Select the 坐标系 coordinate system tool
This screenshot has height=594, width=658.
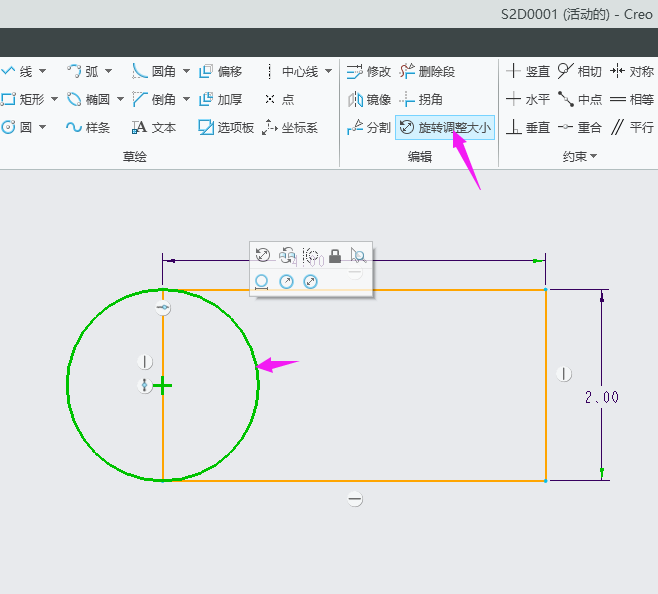pos(290,127)
